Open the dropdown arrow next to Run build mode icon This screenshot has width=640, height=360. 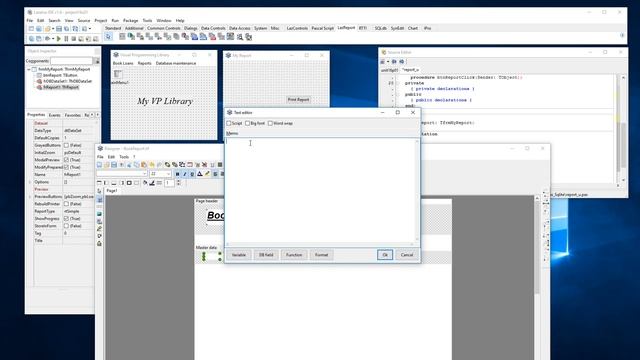point(53,39)
